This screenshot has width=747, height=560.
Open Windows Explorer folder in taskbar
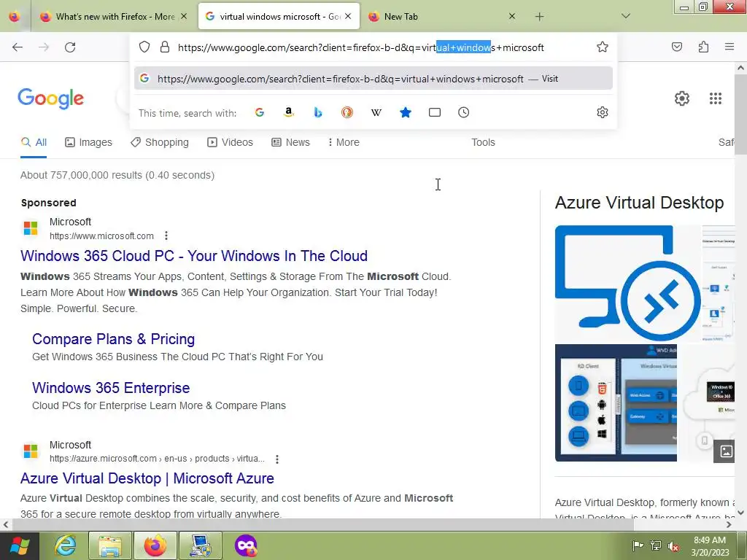pos(110,545)
